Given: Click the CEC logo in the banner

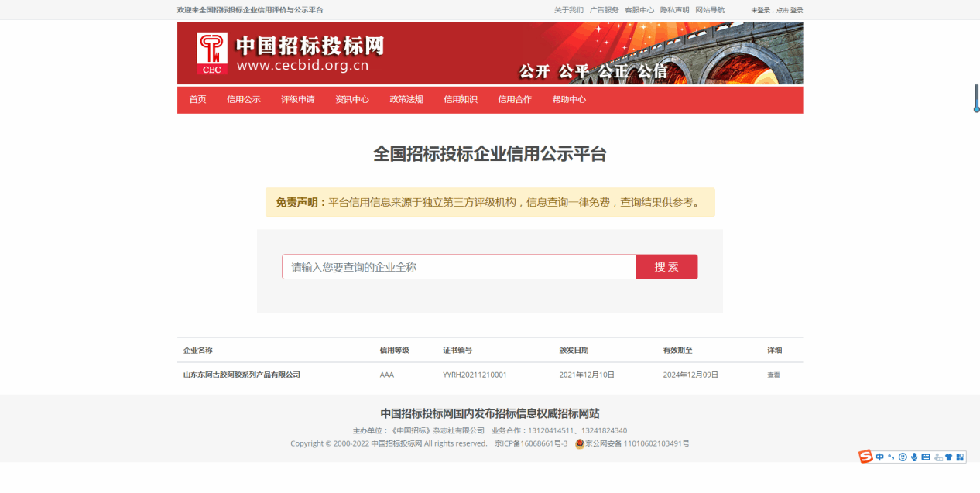Looking at the screenshot, I should [x=211, y=53].
